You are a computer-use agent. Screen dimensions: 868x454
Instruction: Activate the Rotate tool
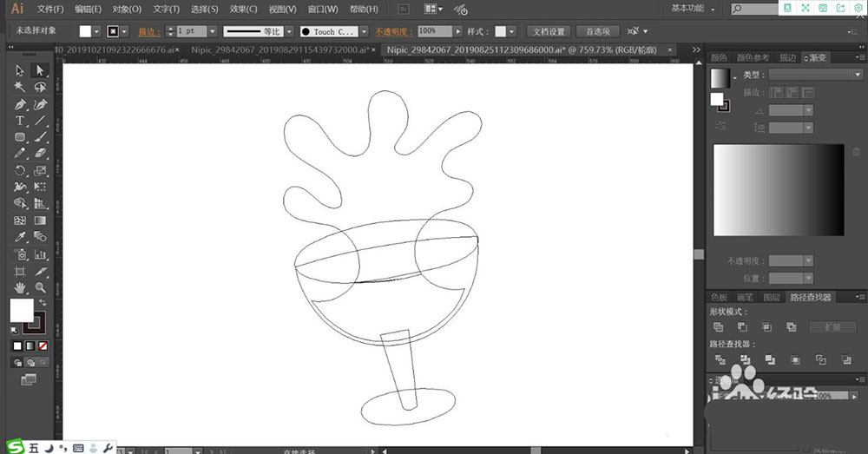(20, 170)
